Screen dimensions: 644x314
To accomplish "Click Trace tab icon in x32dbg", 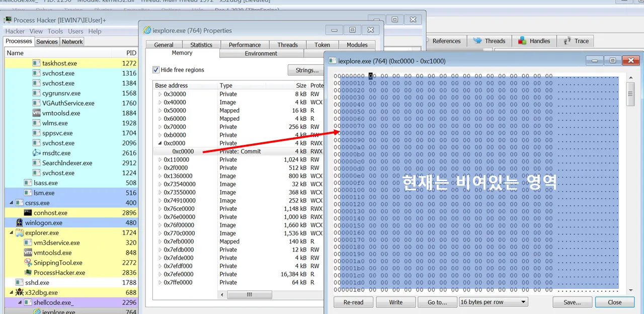I will click(567, 41).
